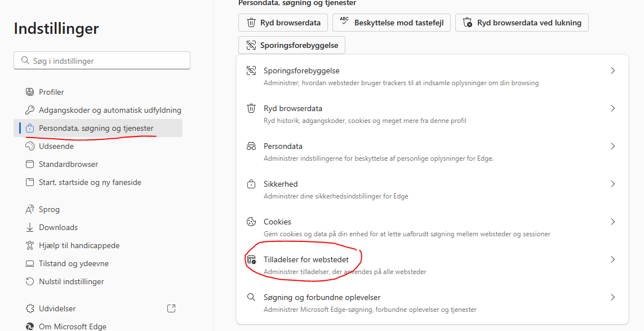644x331 pixels.
Task: Click the Persondata glasses icon
Action: point(251,146)
